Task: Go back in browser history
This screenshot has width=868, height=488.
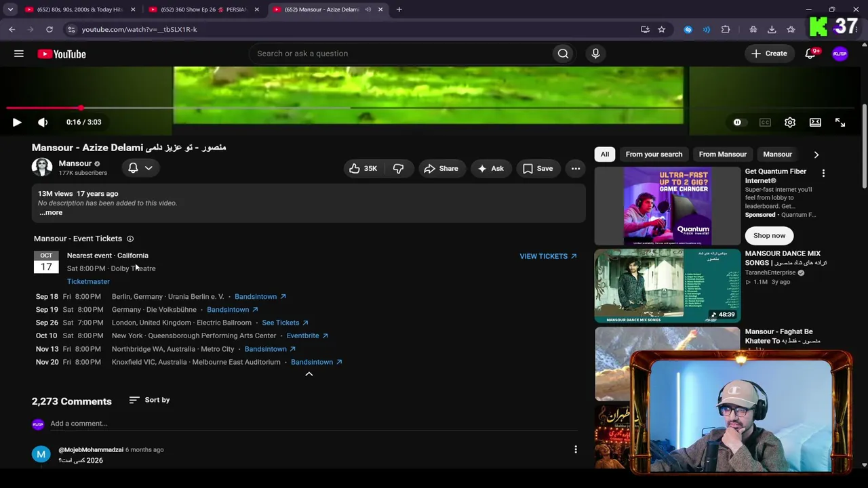Action: click(x=12, y=29)
